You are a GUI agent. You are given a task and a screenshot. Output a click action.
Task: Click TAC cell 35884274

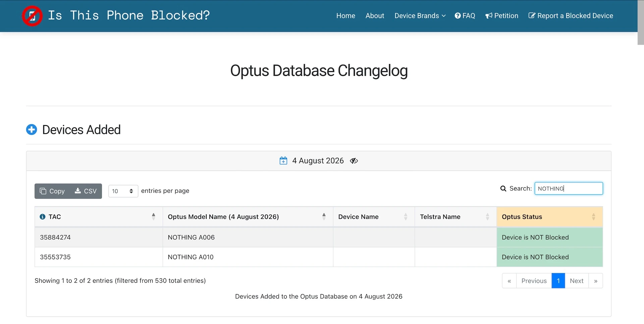coord(99,237)
